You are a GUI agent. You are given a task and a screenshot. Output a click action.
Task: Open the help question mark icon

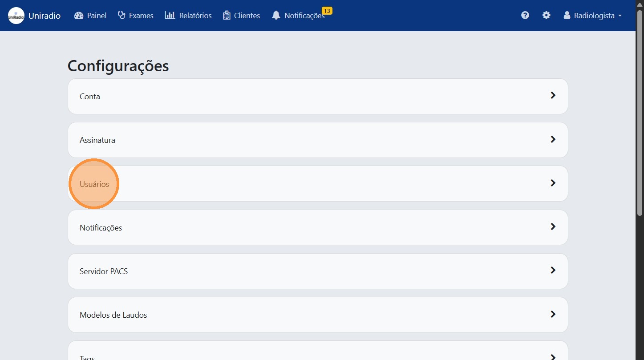coord(525,15)
